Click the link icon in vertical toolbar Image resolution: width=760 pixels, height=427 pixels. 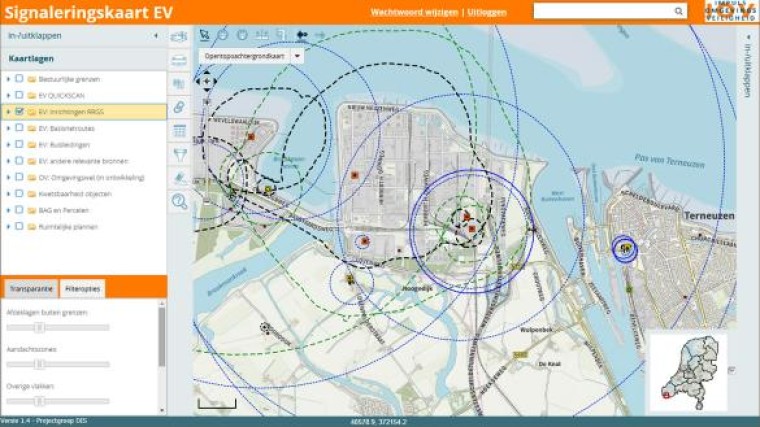pos(180,107)
